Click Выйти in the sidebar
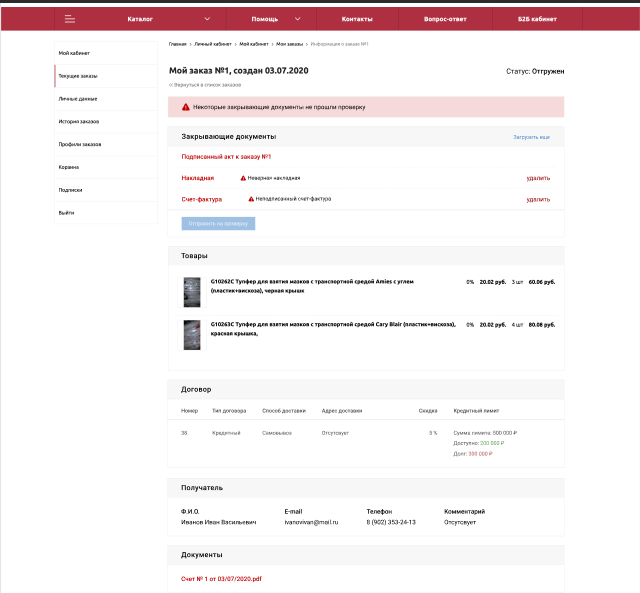 tap(66, 213)
